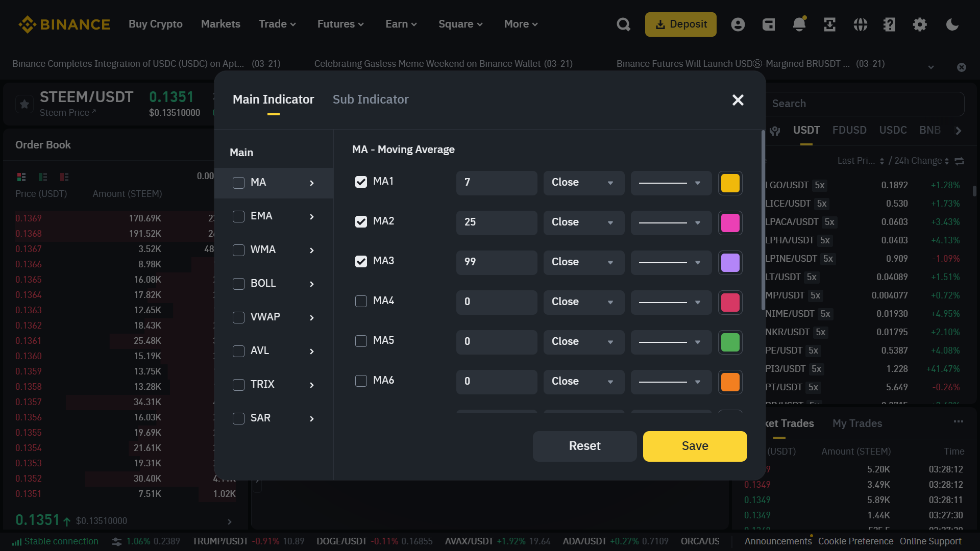The width and height of the screenshot is (980, 551).
Task: Click the margin icon beside USDT tab
Action: [x=775, y=131]
